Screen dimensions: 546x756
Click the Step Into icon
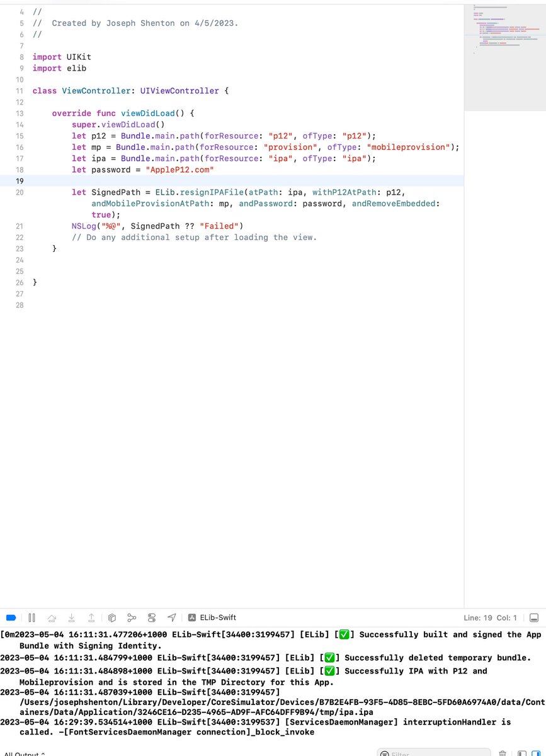click(72, 617)
